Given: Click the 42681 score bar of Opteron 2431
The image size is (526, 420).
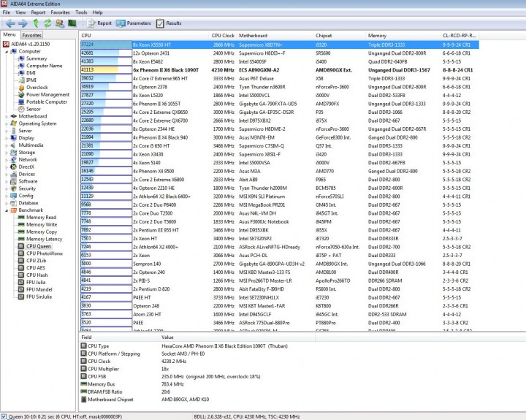Looking at the screenshot, I should tap(107, 53).
